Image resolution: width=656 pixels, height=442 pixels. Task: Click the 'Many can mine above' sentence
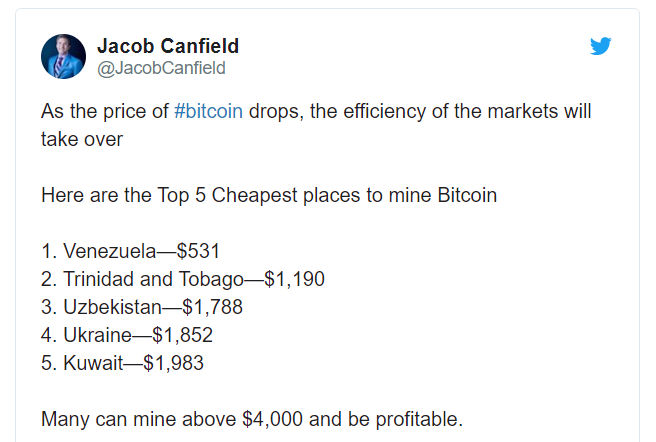pos(140,419)
